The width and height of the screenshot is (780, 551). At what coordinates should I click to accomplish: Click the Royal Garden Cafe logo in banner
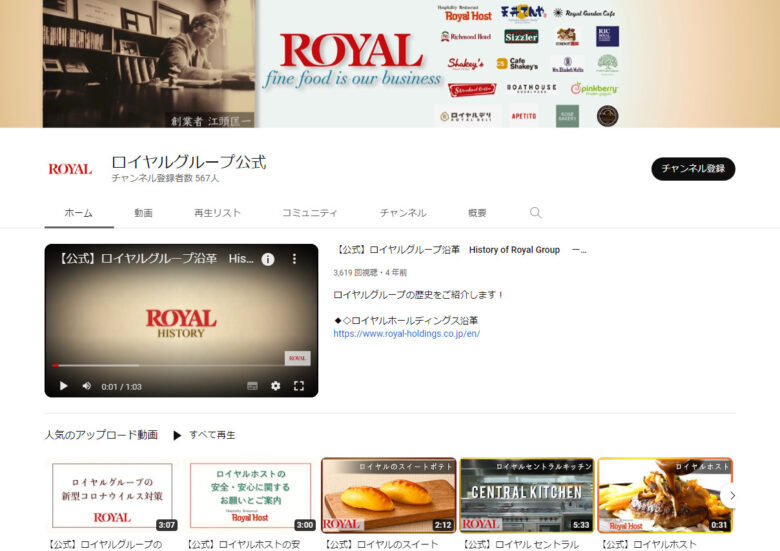coord(585,13)
